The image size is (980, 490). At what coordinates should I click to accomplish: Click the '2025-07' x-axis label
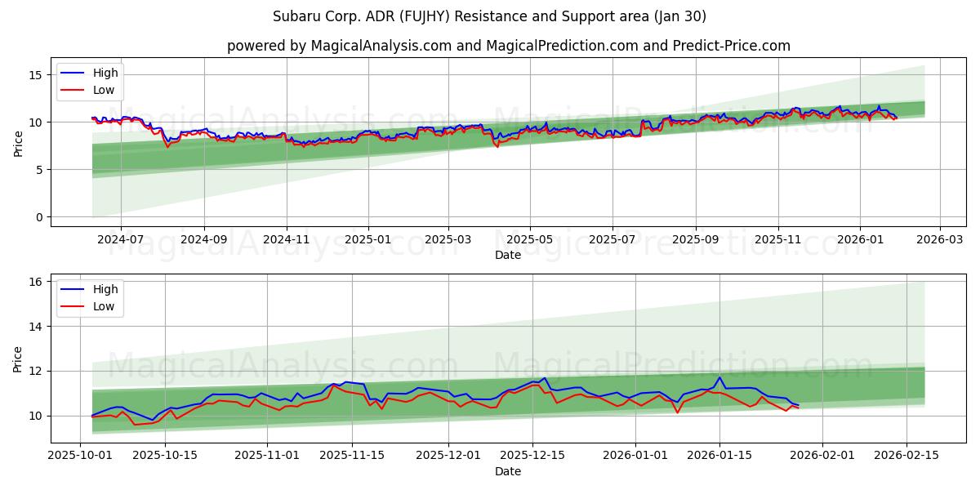612,239
